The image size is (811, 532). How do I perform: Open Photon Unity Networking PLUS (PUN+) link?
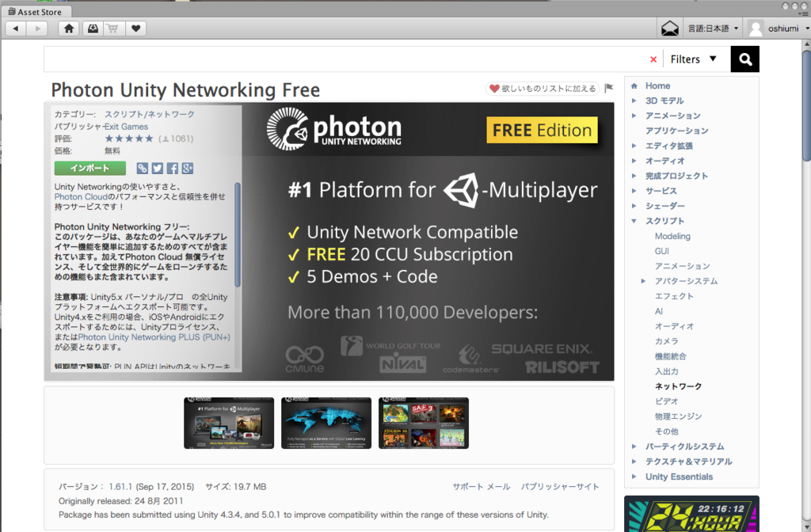click(154, 337)
